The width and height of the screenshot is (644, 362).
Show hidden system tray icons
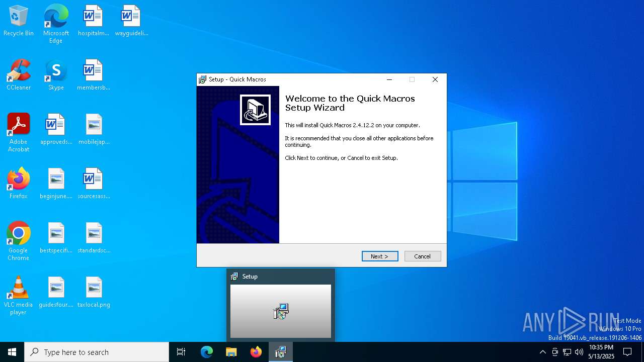(542, 352)
